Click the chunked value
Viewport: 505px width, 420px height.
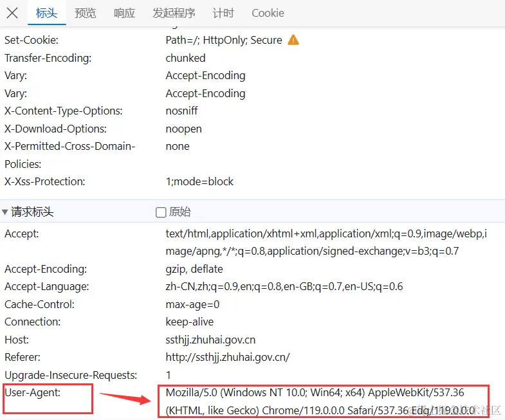pos(185,58)
